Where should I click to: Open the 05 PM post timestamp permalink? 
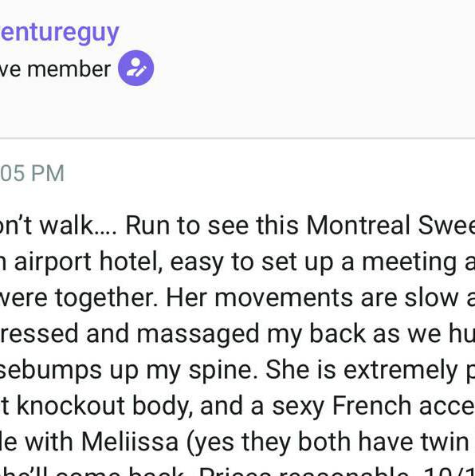(32, 173)
